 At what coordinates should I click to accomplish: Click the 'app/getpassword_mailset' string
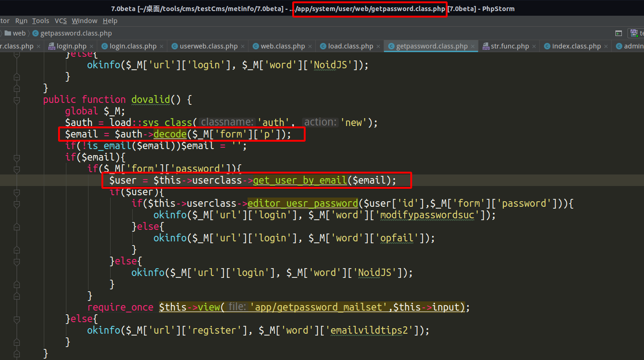[x=320, y=307]
